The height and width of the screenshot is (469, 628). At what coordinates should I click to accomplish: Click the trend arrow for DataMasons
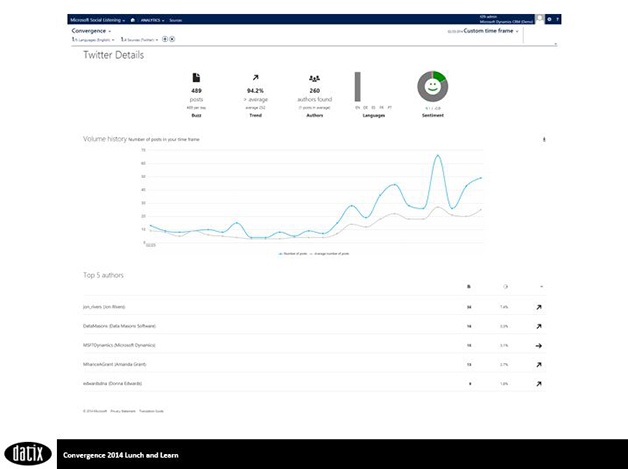point(539,326)
